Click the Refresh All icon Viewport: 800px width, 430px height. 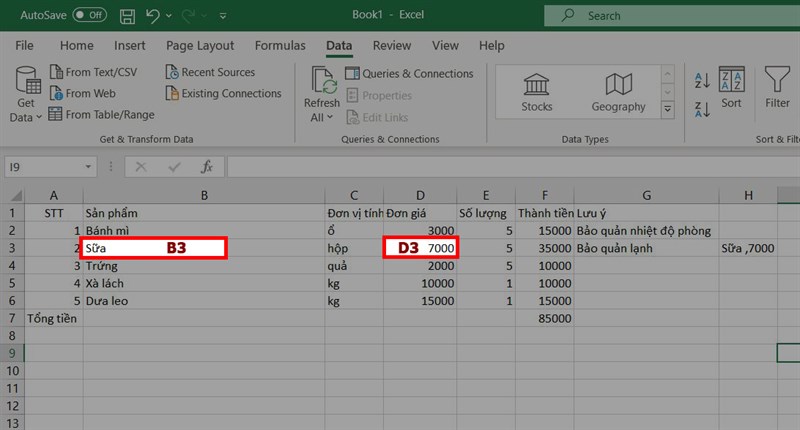click(323, 81)
